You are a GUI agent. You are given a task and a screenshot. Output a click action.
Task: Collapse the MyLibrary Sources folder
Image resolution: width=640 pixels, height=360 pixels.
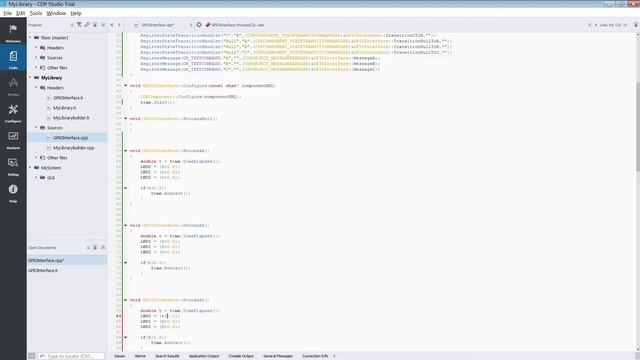[x=36, y=128]
